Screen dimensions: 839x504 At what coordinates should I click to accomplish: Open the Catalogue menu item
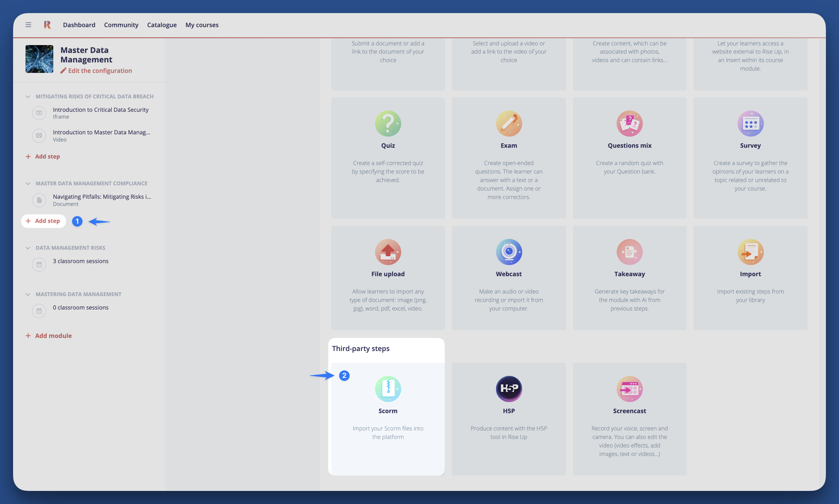click(162, 25)
